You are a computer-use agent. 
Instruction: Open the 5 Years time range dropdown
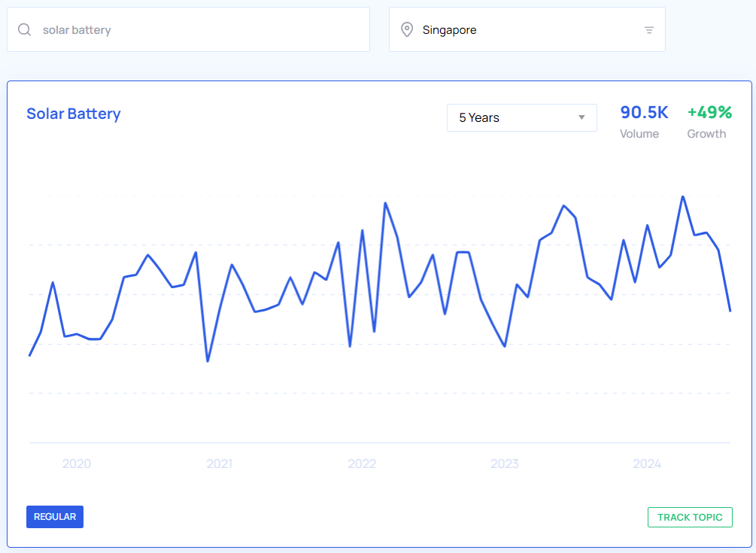(521, 118)
